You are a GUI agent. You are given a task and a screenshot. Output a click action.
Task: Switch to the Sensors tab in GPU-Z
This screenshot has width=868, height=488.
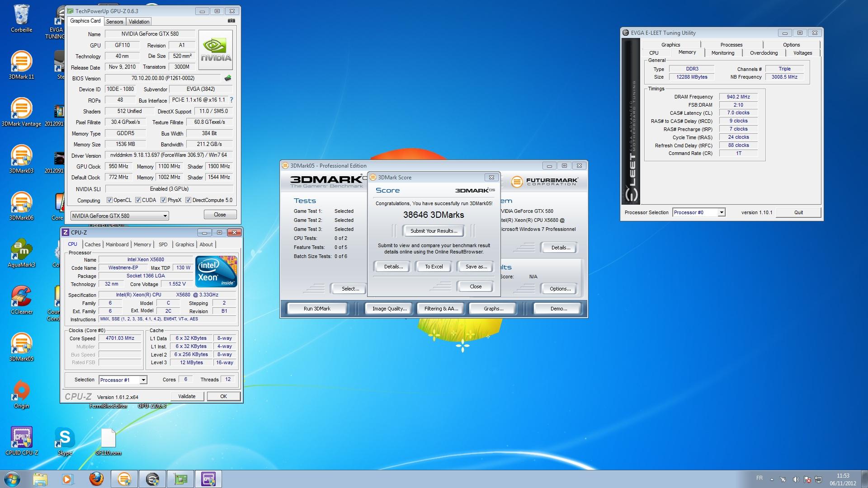[x=114, y=22]
